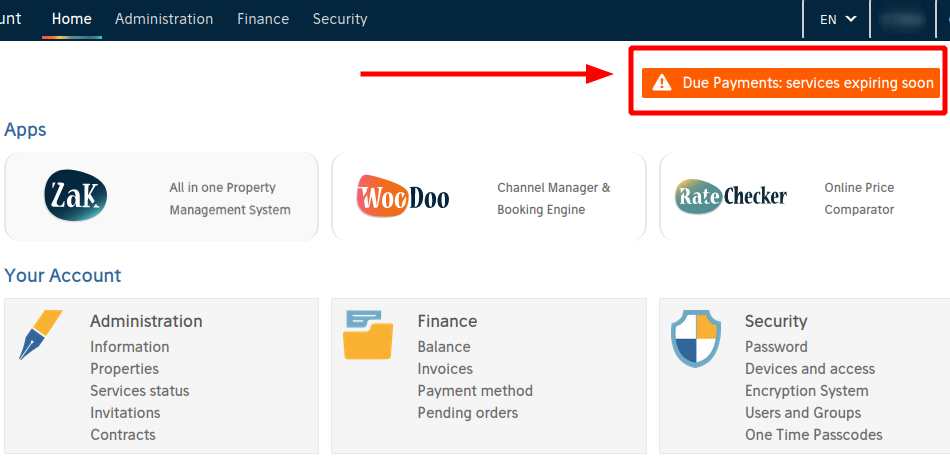Open the Services status link
Image resolution: width=950 pixels, height=469 pixels.
(x=140, y=391)
